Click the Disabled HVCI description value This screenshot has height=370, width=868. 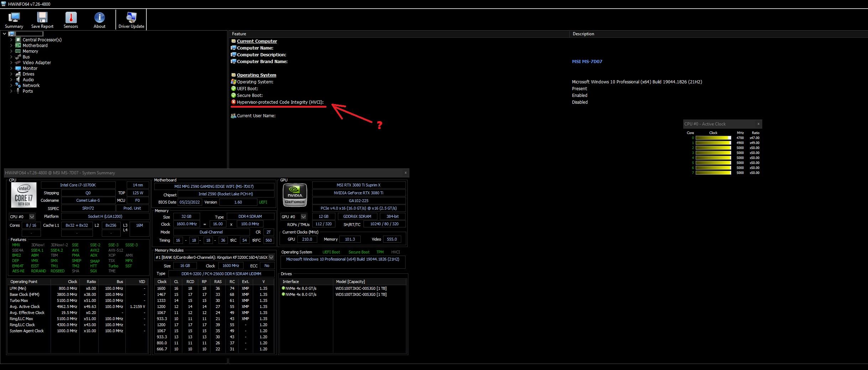coord(580,102)
